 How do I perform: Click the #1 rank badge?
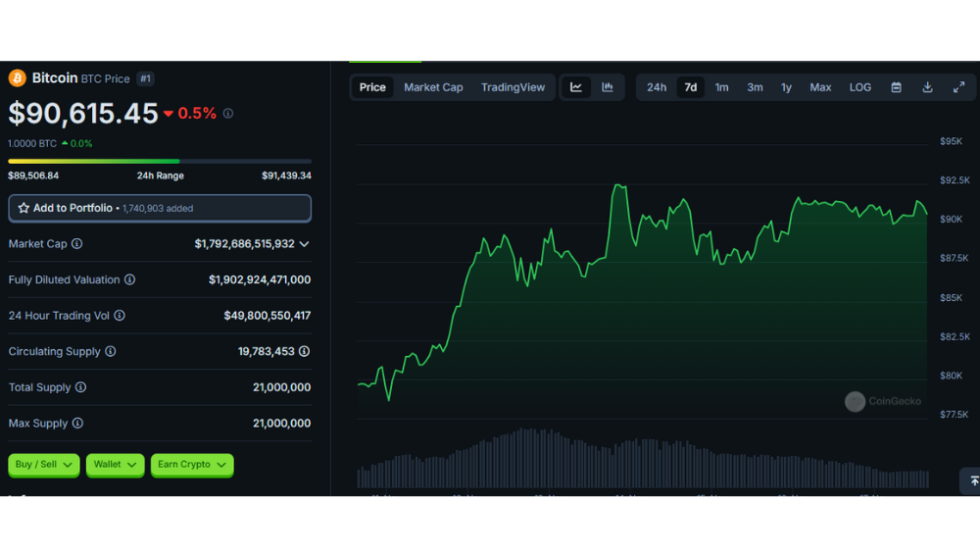pos(146,78)
